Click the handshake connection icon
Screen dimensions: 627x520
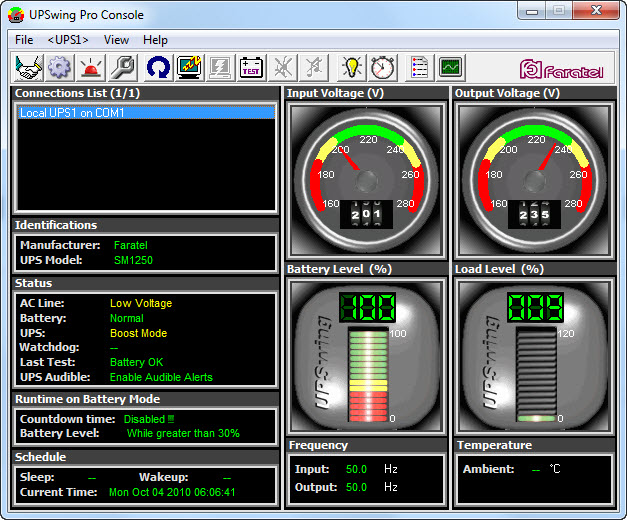point(29,67)
